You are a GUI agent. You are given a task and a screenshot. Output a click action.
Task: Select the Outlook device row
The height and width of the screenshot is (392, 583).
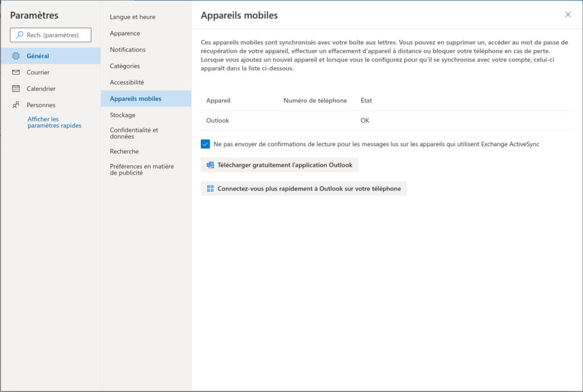(387, 121)
